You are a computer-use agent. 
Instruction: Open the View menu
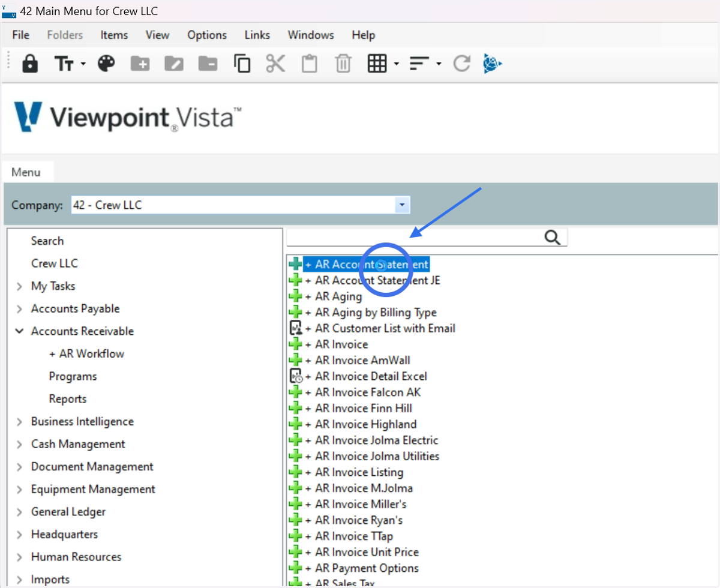(157, 35)
